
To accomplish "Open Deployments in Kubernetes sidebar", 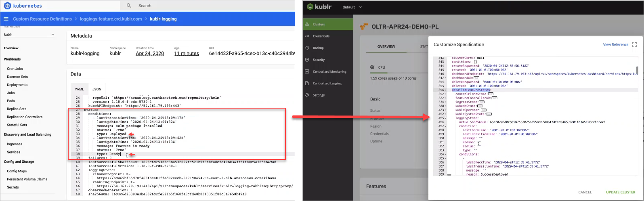I will (x=17, y=85).
